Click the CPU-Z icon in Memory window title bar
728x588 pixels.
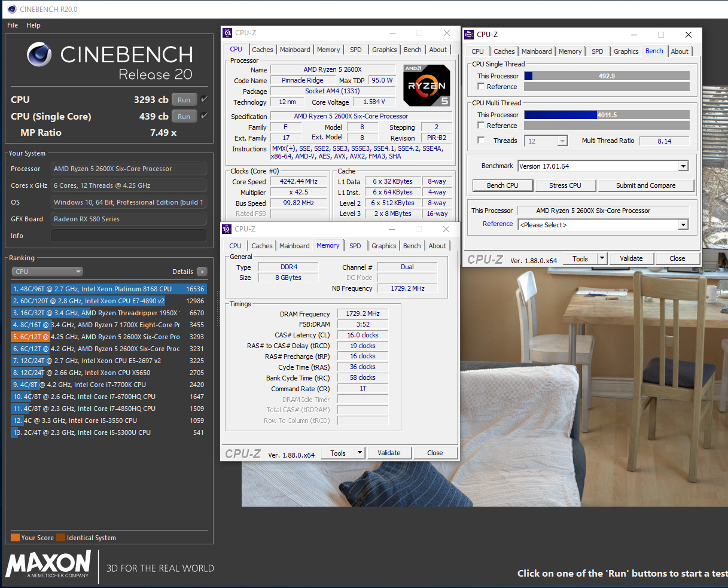(227, 229)
